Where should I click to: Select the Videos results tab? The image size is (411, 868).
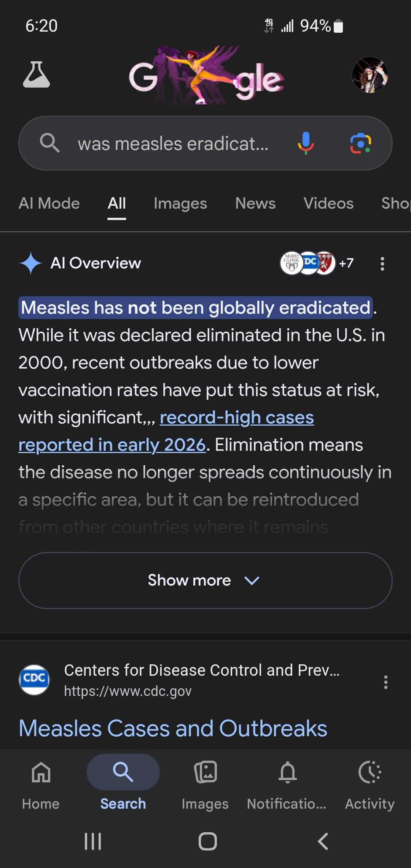pyautogui.click(x=328, y=203)
